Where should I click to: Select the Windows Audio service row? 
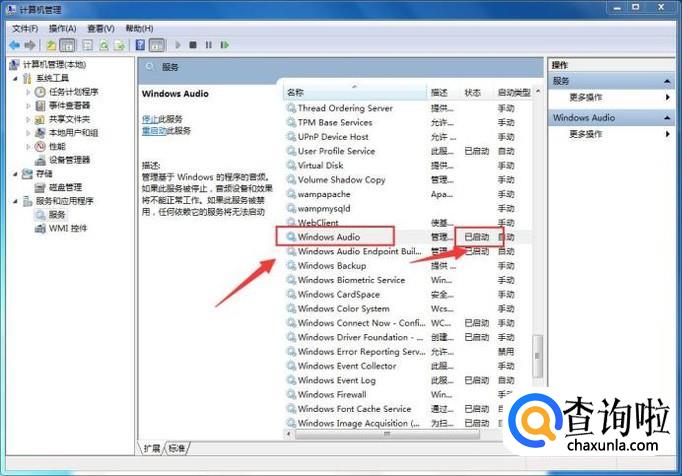coord(406,237)
